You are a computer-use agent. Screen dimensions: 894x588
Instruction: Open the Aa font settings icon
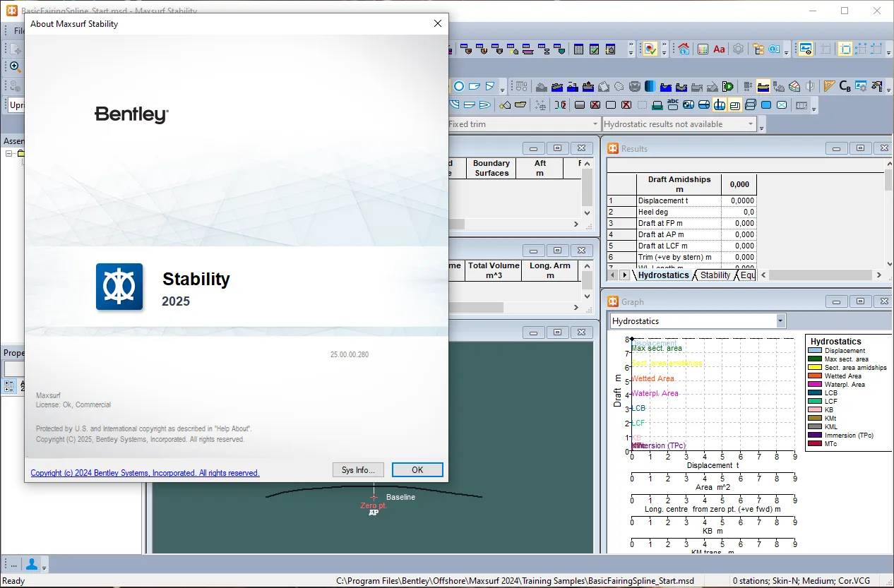[719, 49]
